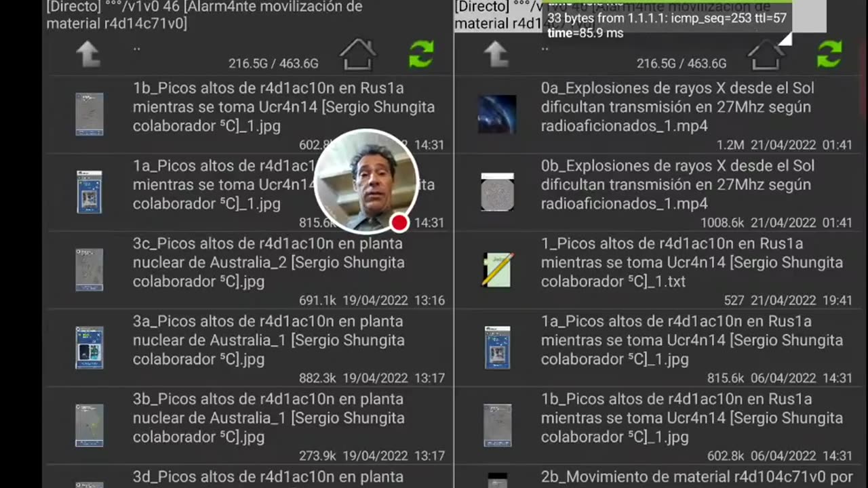Open thumbnail of 3b_Picos altos Australia_1 jpg

pyautogui.click(x=90, y=425)
